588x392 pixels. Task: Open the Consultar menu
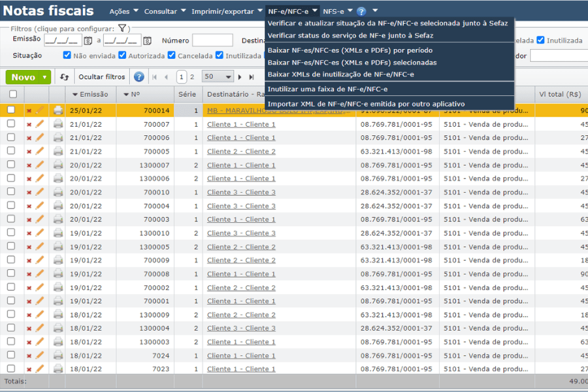(x=162, y=10)
